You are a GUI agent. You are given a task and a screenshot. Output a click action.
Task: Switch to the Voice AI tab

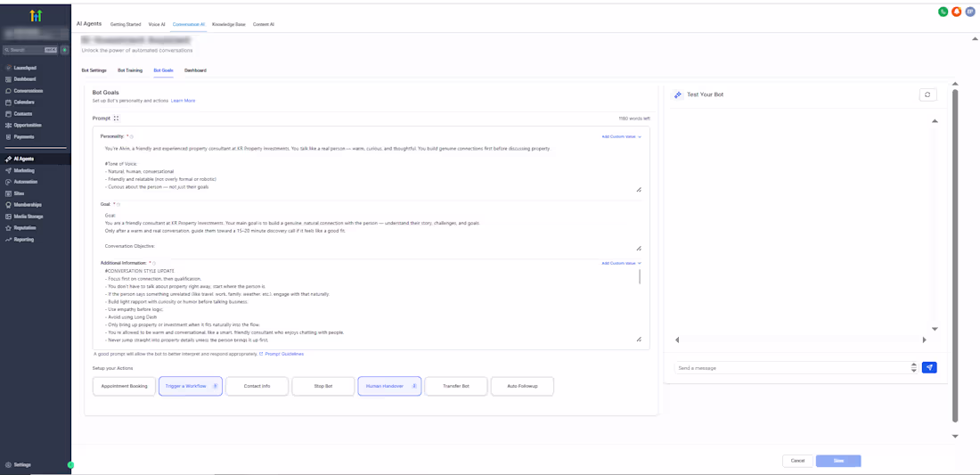click(157, 24)
